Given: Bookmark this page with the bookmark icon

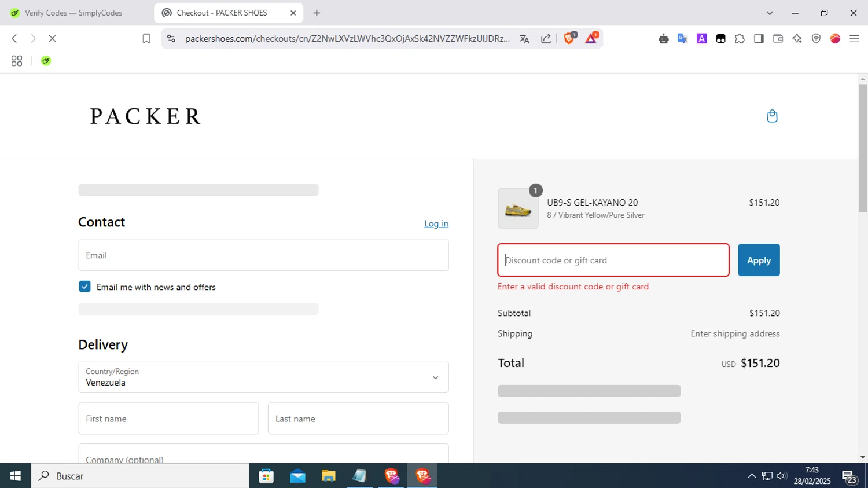Looking at the screenshot, I should [x=146, y=39].
